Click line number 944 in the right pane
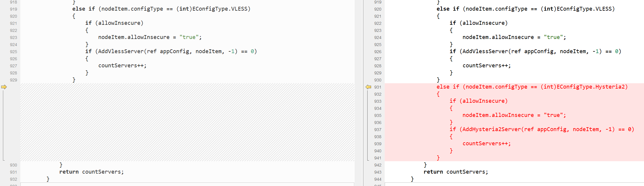 (378, 179)
